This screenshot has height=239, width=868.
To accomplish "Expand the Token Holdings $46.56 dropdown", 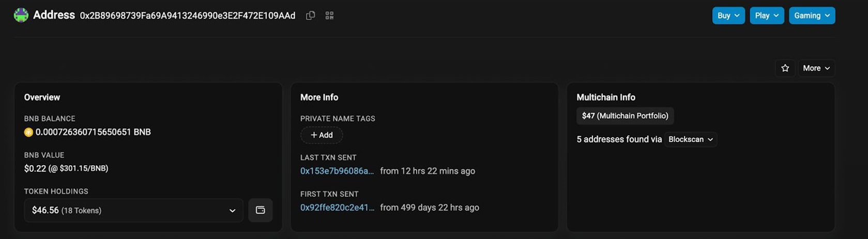I will [x=133, y=210].
